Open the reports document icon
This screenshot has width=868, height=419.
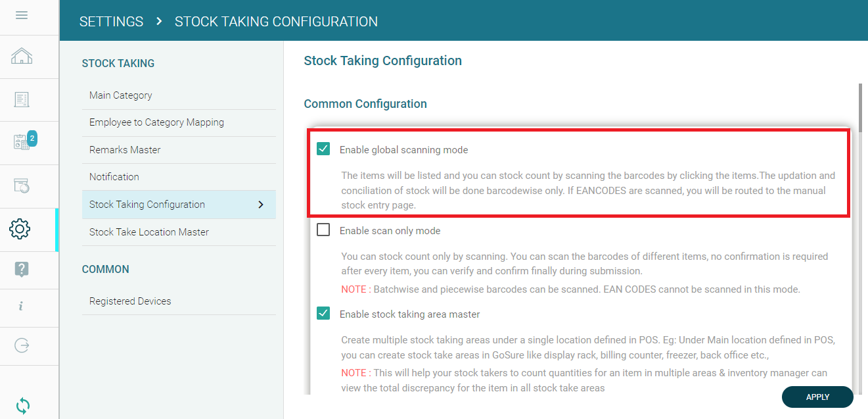(22, 99)
